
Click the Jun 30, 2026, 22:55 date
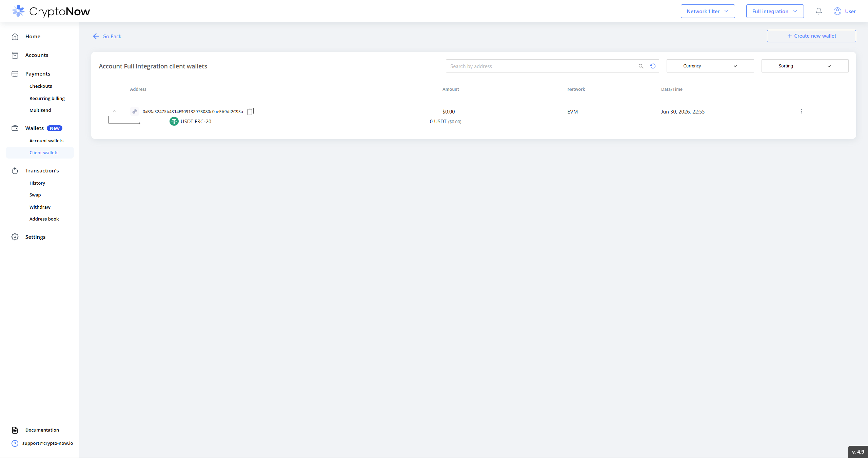pyautogui.click(x=683, y=111)
